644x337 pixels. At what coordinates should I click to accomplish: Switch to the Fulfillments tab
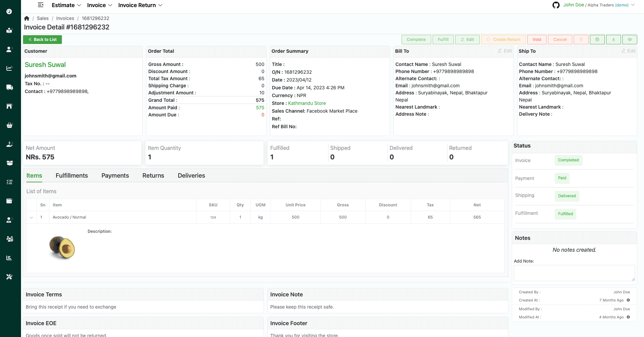72,176
